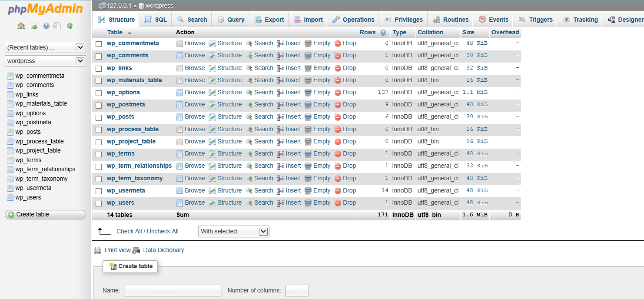Check the wp_commentmeta row checkbox
Image resolution: width=644 pixels, height=299 pixels.
click(x=99, y=44)
